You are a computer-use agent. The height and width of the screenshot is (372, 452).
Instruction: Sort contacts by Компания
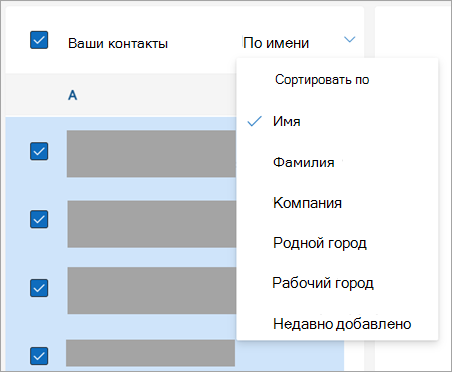point(307,203)
